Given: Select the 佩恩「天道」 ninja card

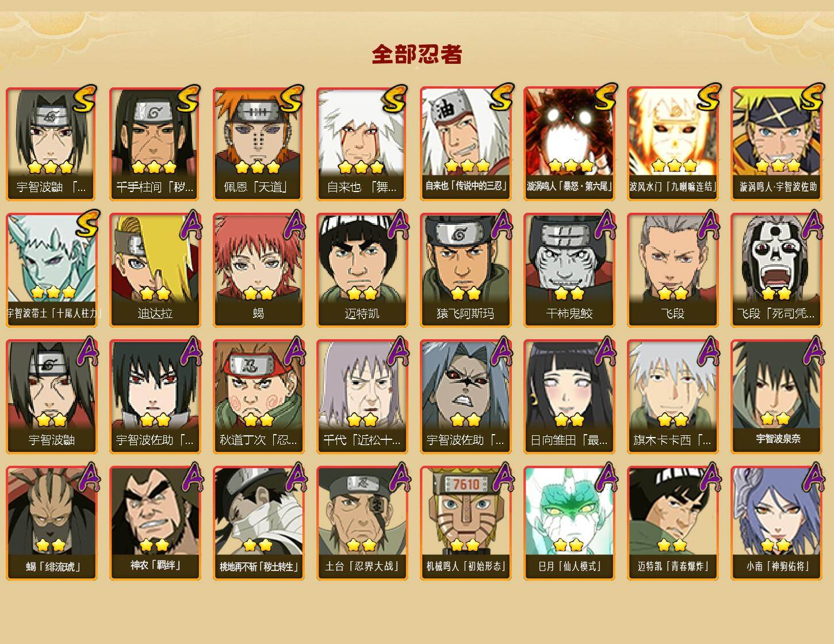Looking at the screenshot, I should [x=258, y=144].
